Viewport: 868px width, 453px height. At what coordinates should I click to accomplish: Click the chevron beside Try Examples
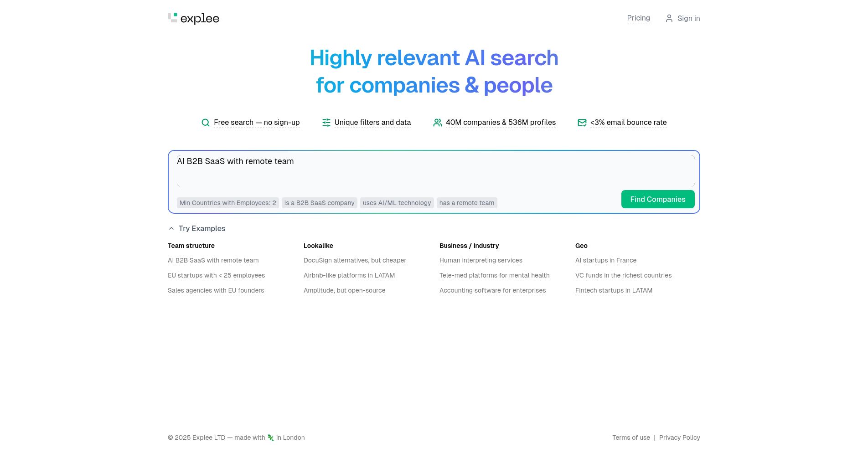coord(171,228)
